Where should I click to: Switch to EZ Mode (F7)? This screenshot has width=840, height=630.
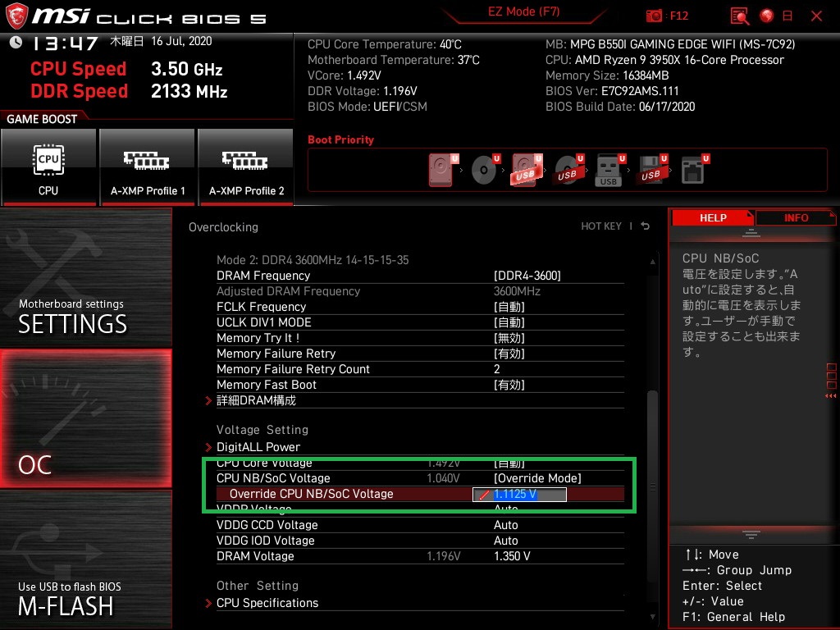pyautogui.click(x=523, y=11)
